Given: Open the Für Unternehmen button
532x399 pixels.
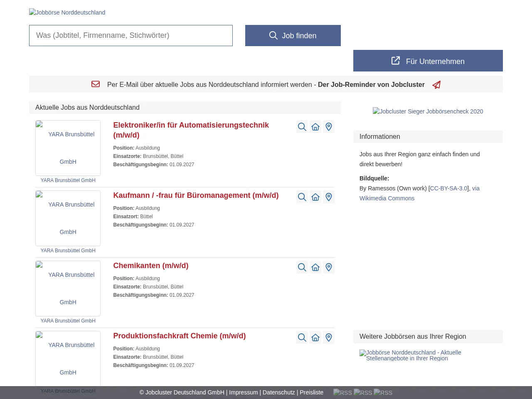Looking at the screenshot, I should (x=428, y=61).
